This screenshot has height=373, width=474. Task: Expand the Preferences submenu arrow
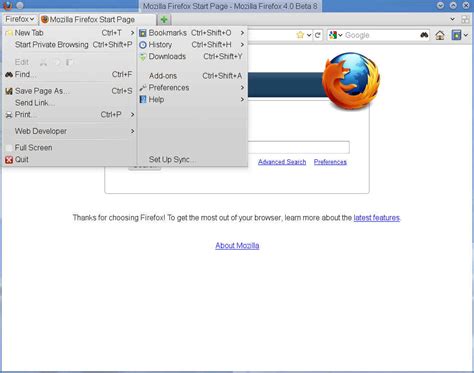click(x=242, y=88)
